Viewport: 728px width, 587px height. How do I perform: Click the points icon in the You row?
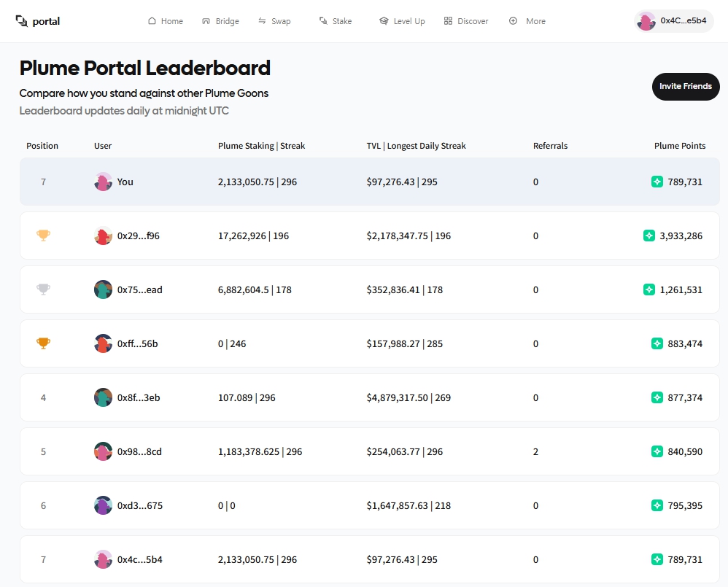click(657, 182)
